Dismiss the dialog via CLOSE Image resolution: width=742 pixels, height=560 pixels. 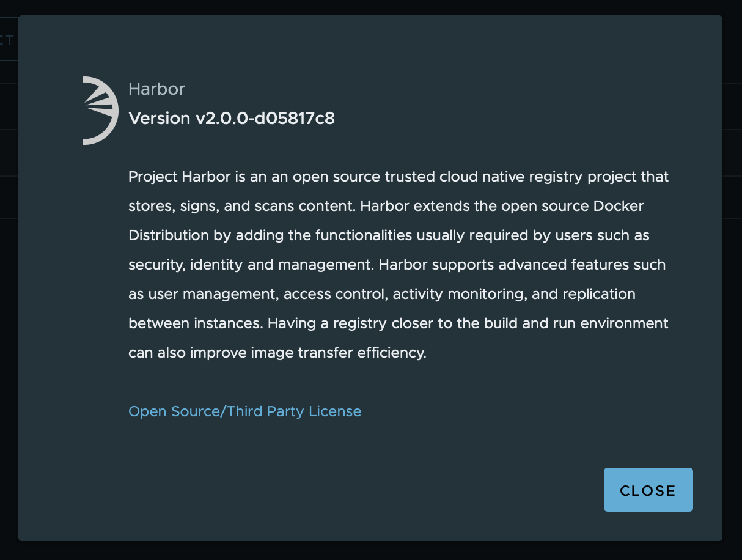pyautogui.click(x=648, y=489)
